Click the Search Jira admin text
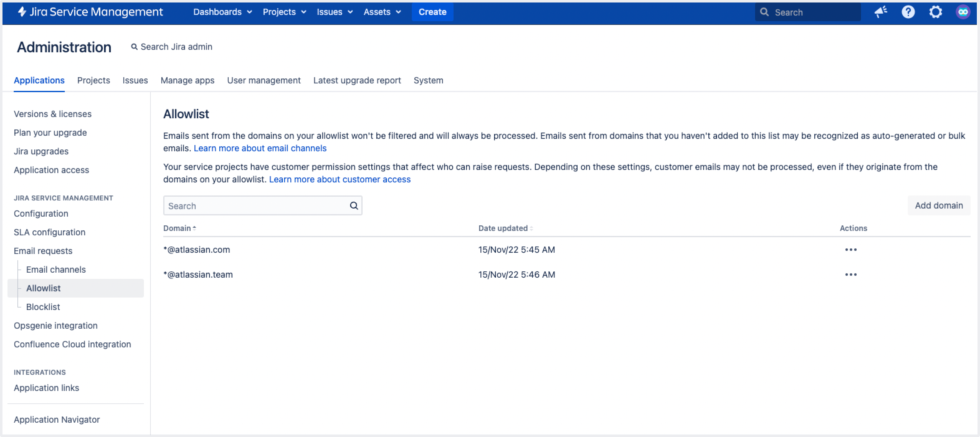The image size is (980, 437). tap(177, 47)
